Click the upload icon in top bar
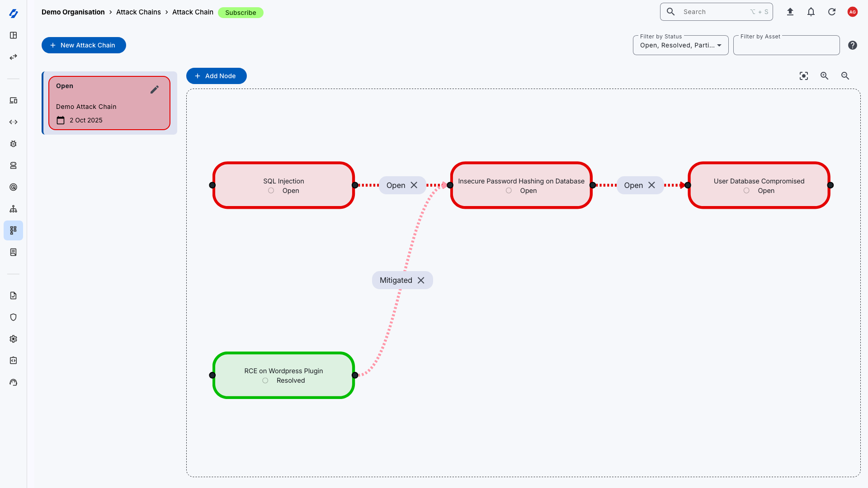868x488 pixels. pos(790,12)
